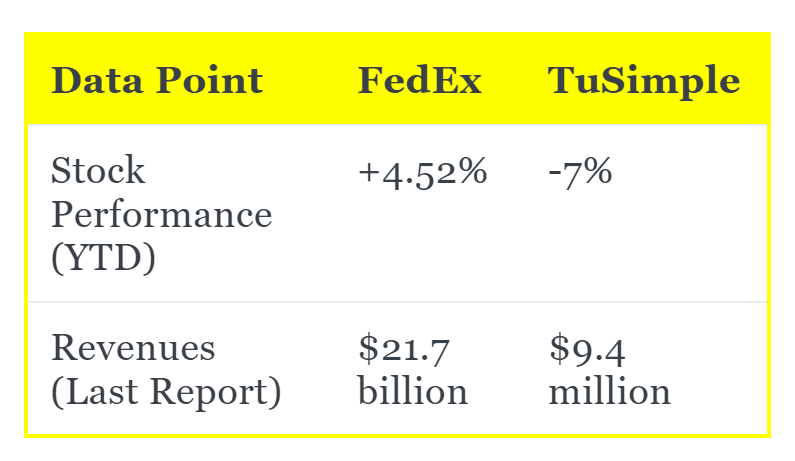Click FedEx's +4.52% stock performance value
795x461 pixels.
pyautogui.click(x=423, y=172)
